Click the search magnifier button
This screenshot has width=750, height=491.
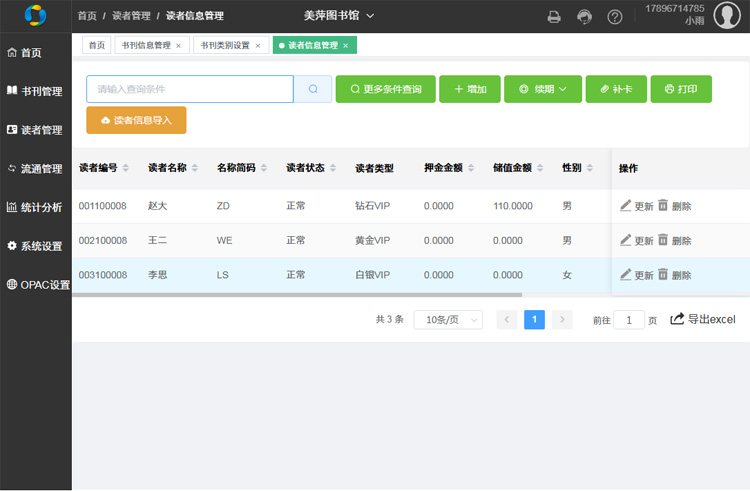pyautogui.click(x=313, y=89)
